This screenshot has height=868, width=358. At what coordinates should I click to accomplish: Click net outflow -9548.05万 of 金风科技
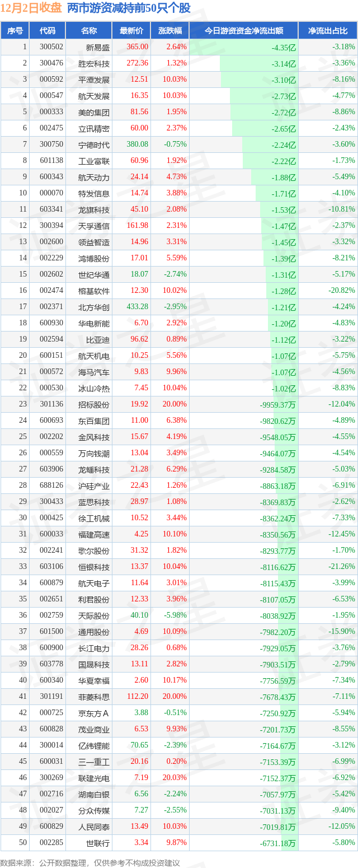click(x=277, y=437)
